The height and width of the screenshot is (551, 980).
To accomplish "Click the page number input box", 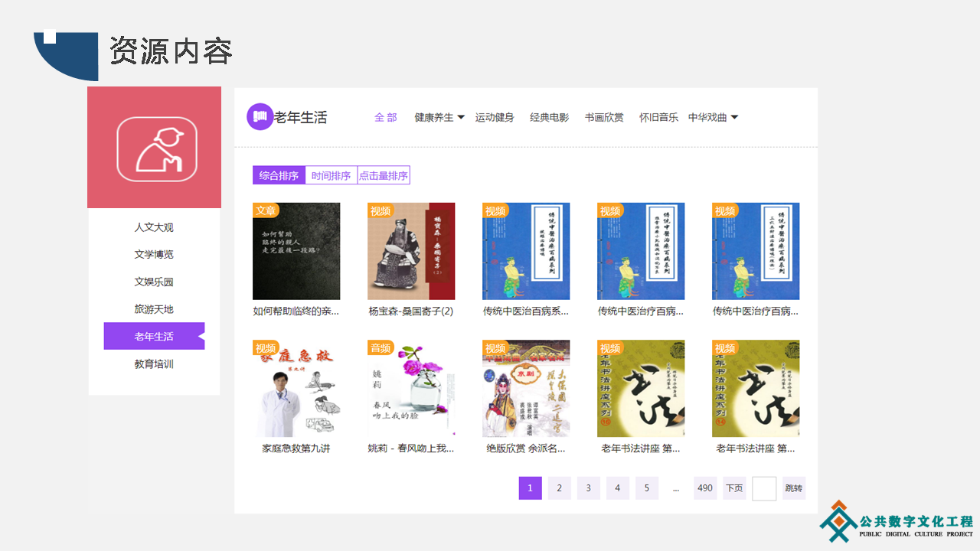I will click(x=764, y=488).
